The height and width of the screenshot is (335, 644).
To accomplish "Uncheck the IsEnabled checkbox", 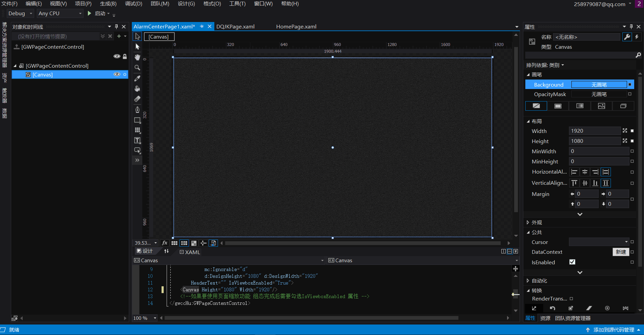I will coord(572,262).
